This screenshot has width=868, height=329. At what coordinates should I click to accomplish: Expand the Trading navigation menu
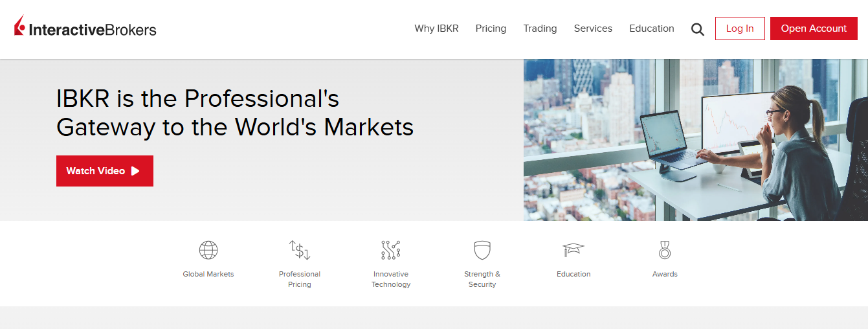[540, 28]
